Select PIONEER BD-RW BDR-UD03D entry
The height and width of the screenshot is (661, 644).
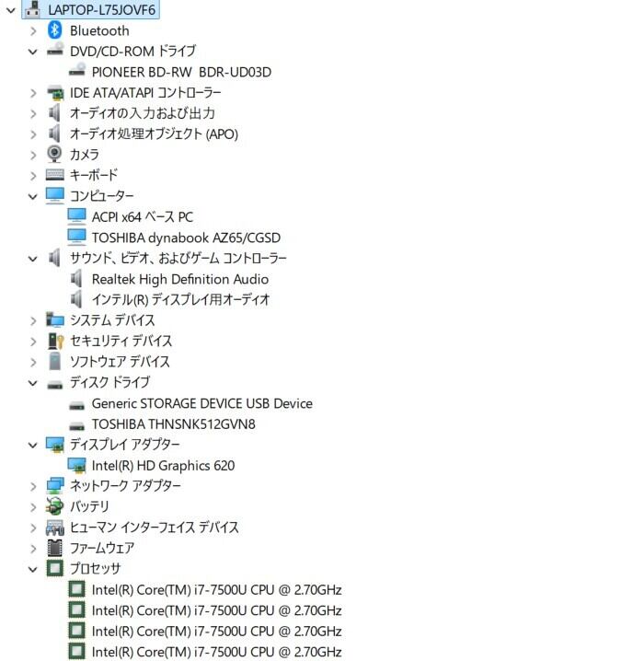pyautogui.click(x=181, y=72)
